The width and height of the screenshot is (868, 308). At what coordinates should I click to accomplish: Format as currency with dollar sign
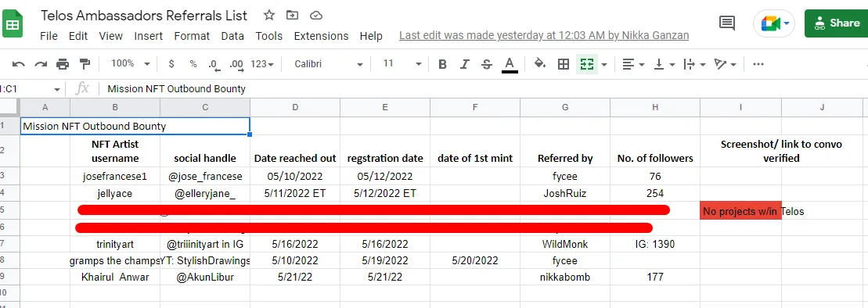(x=171, y=64)
